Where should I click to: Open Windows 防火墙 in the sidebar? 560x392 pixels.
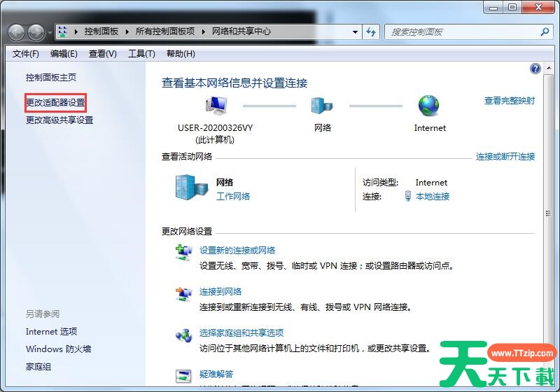[x=58, y=349]
